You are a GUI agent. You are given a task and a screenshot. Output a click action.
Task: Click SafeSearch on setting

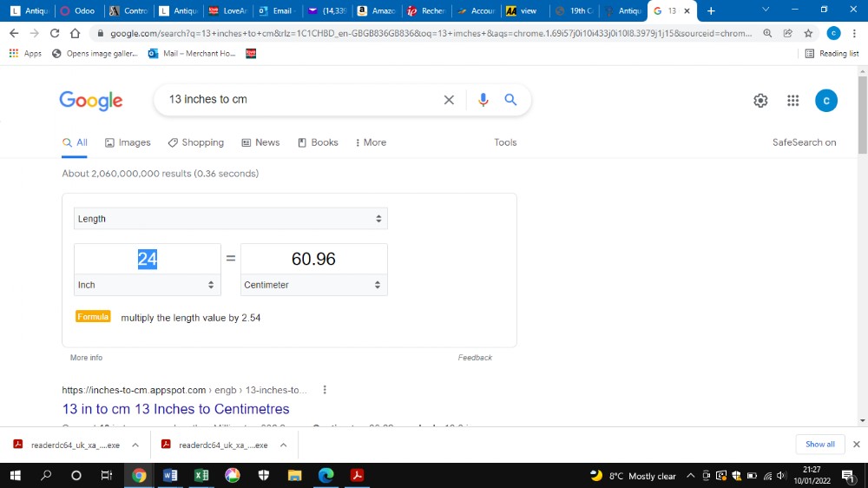point(804,142)
